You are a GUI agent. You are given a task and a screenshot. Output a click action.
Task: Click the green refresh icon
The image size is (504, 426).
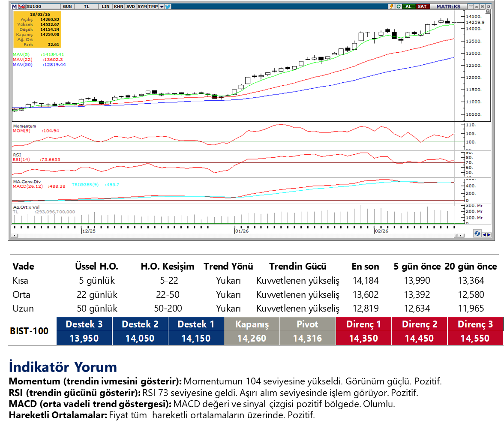[399, 6]
